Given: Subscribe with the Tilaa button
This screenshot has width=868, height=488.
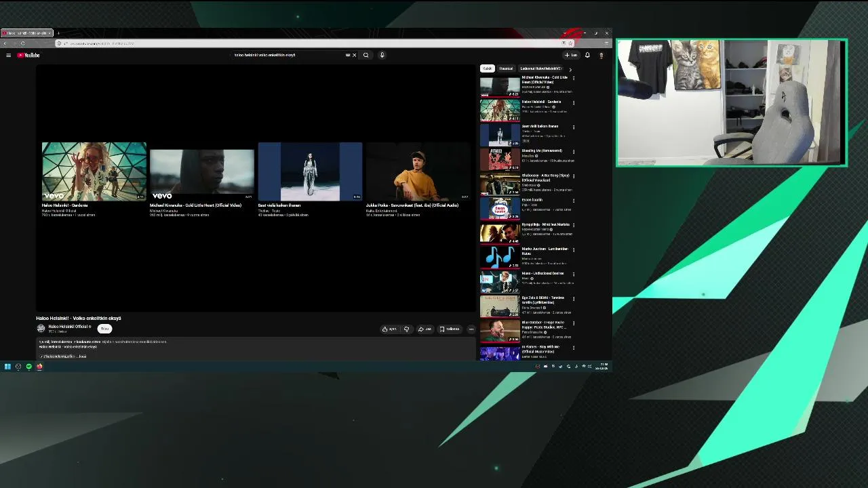Looking at the screenshot, I should [104, 329].
